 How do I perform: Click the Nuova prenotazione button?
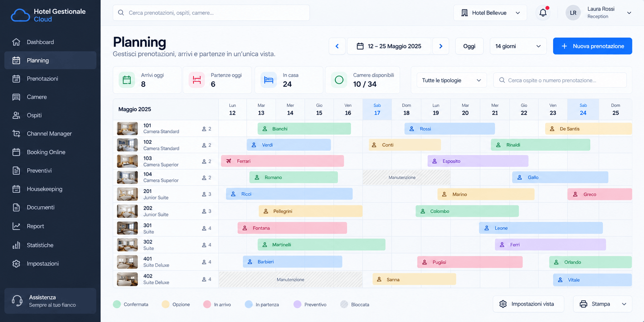(592, 46)
